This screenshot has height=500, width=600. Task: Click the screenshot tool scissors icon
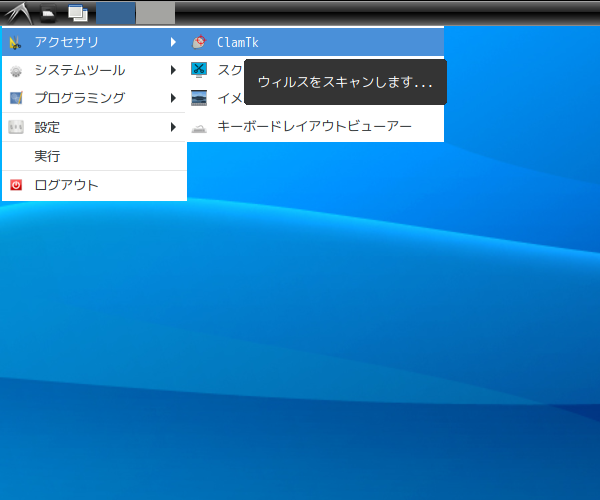pos(199,70)
